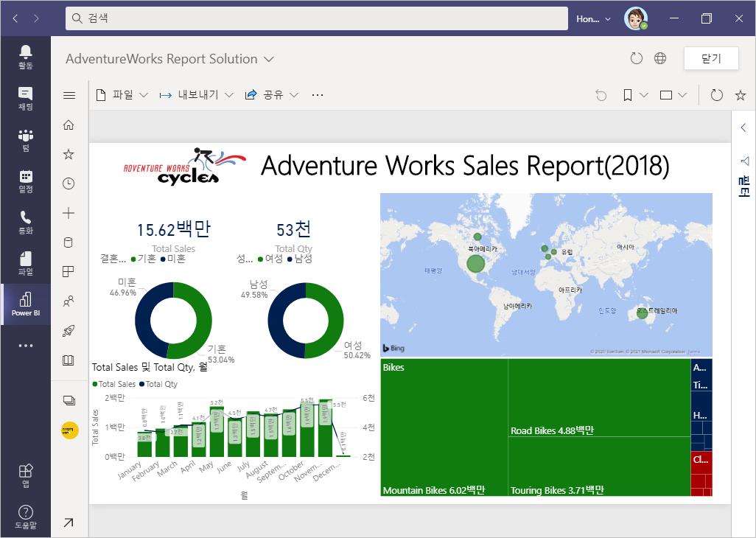Open Datasets cylinder icon

69,242
